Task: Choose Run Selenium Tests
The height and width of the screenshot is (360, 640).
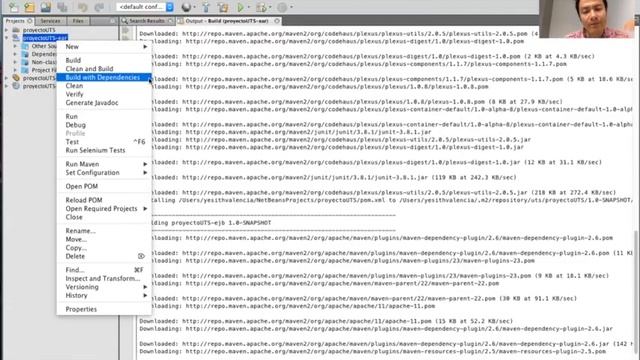Action: pos(104,150)
